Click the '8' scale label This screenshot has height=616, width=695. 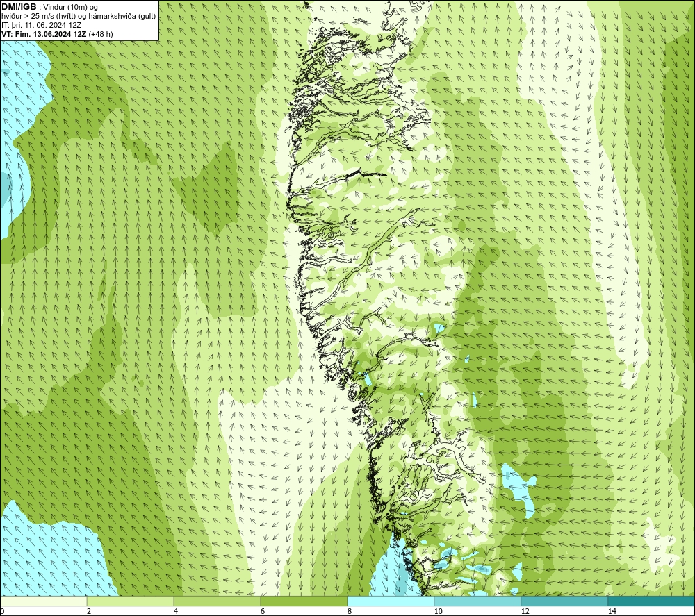coord(350,611)
